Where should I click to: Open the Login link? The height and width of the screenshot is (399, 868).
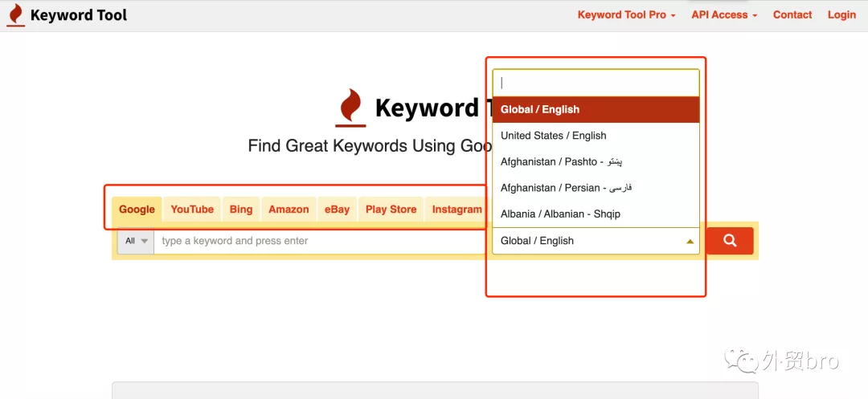coord(841,15)
